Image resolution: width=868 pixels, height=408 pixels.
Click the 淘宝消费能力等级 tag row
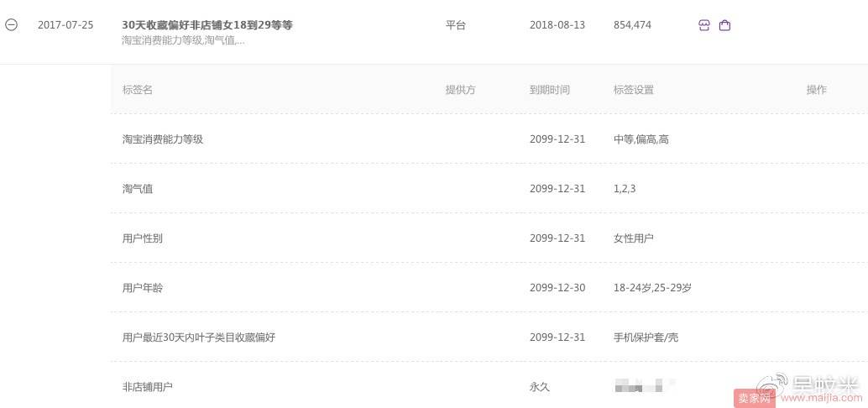tap(489, 139)
